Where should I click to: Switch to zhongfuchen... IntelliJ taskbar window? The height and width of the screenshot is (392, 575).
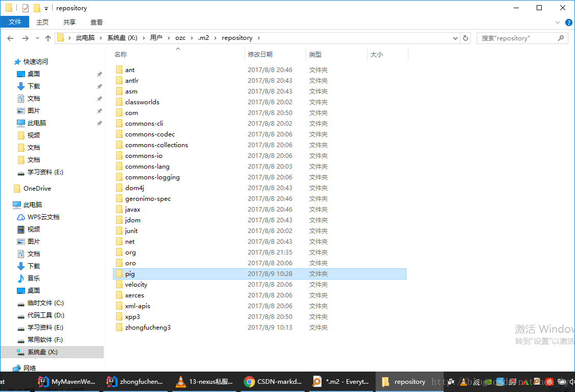(x=134, y=382)
